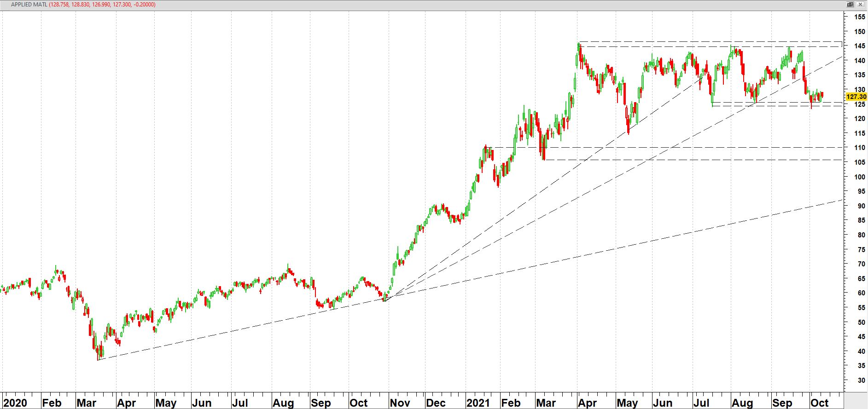Image resolution: width=868 pixels, height=409 pixels.
Task: Click the 90 price axis label
Action: (861, 206)
